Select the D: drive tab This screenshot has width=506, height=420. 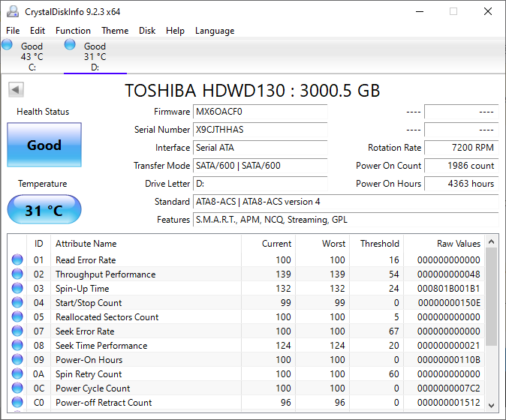pyautogui.click(x=95, y=56)
